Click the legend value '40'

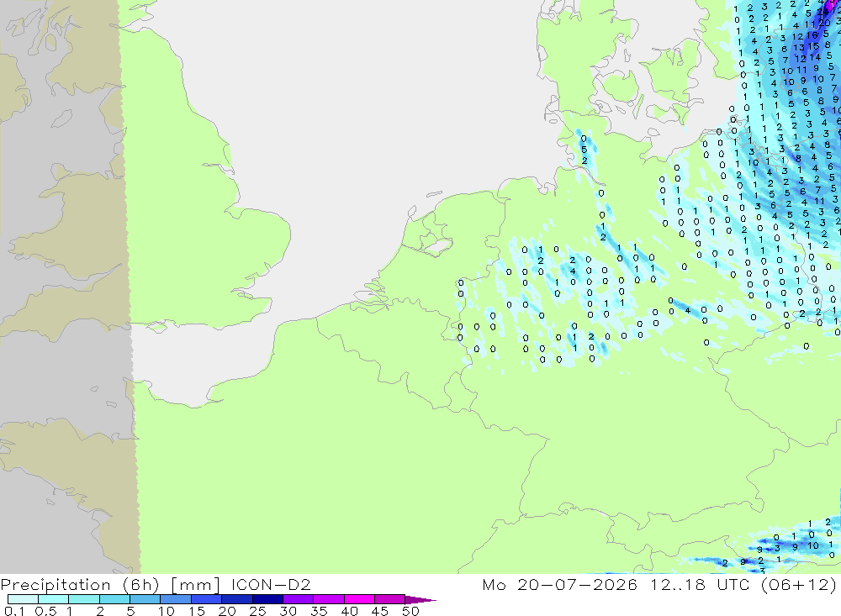[349, 611]
